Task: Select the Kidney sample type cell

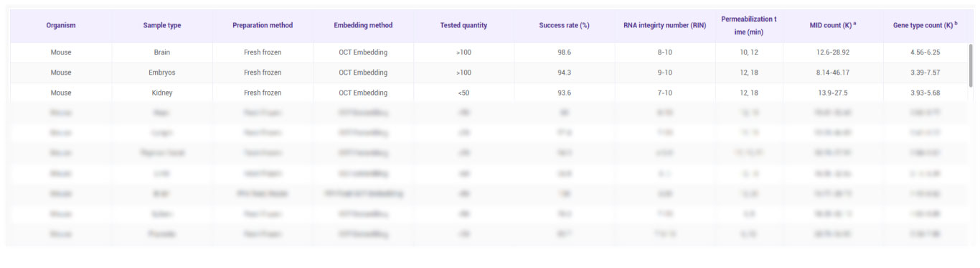Action: coord(162,93)
